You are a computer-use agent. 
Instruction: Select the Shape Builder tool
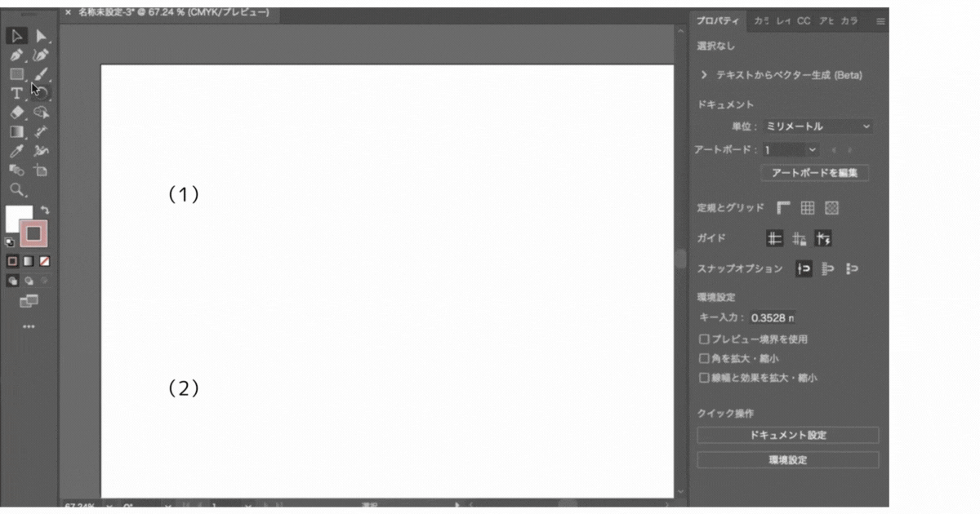42,113
